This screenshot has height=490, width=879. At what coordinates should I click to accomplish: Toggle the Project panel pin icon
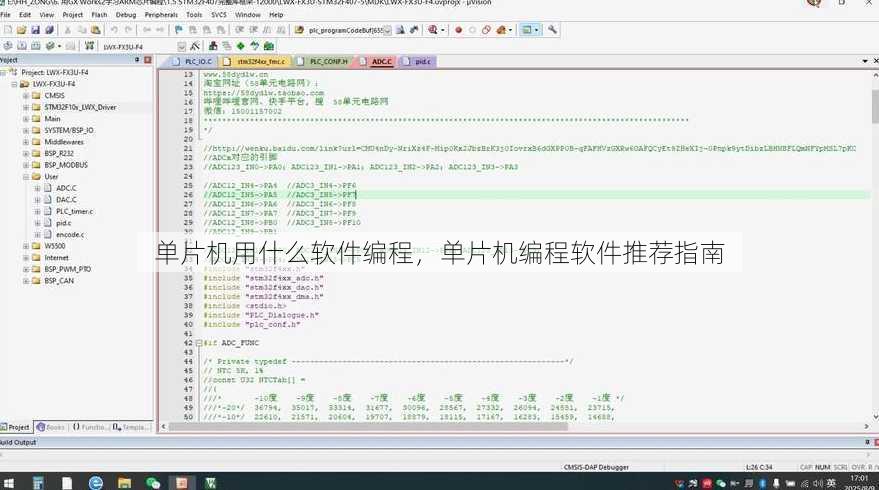point(137,59)
